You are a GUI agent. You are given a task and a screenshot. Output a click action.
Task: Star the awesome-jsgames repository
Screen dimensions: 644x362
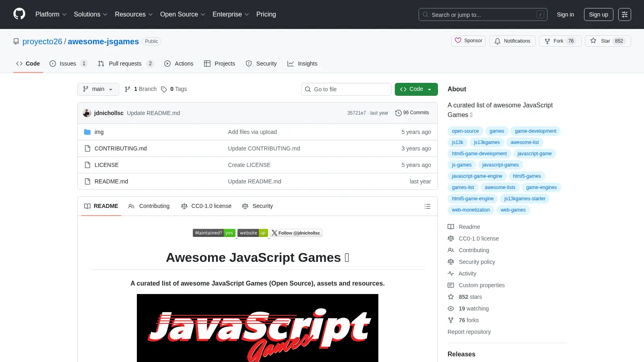pos(608,41)
